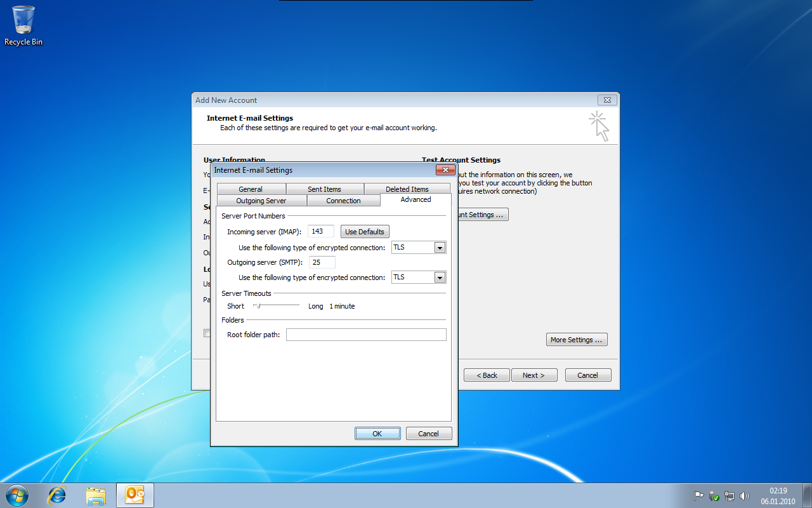Click the More Settings button

point(577,340)
